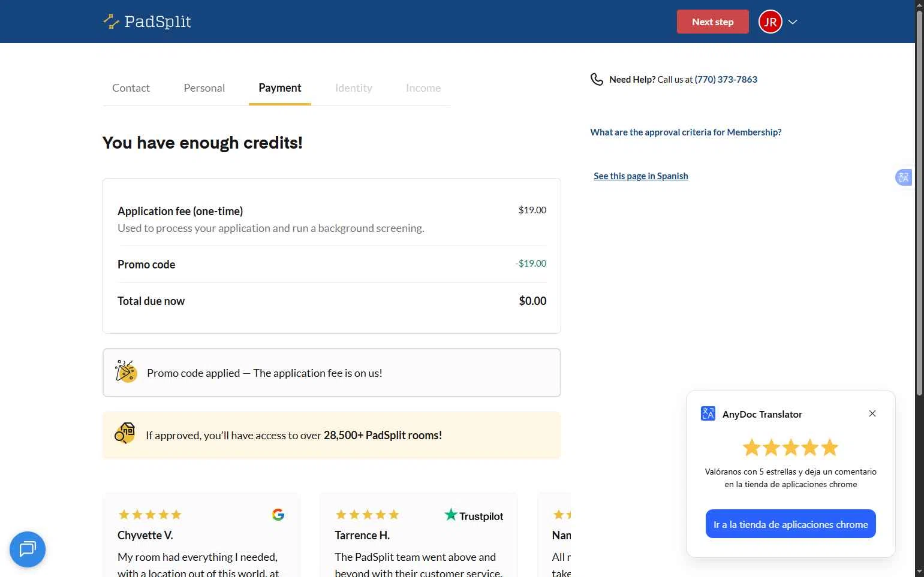This screenshot has width=924, height=577.
Task: Click the page's vertical scrollbar
Action: coord(919,204)
